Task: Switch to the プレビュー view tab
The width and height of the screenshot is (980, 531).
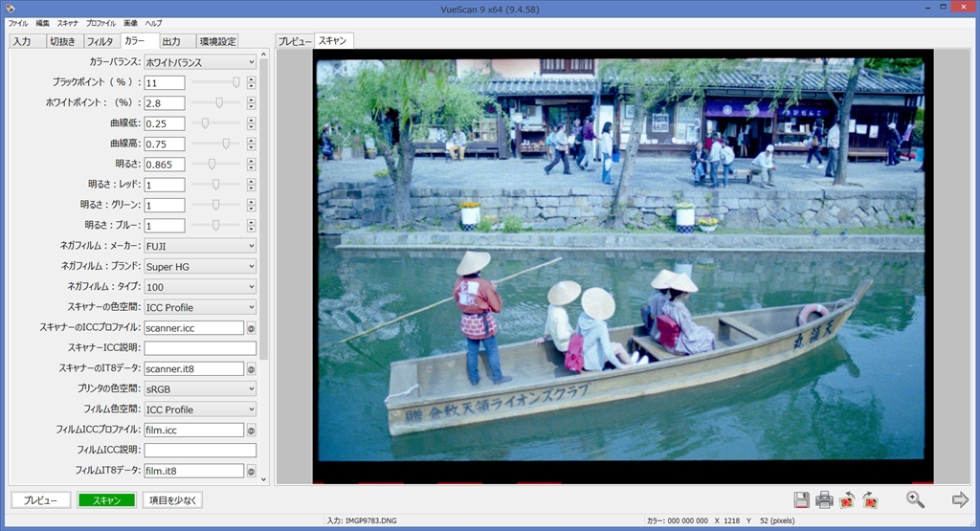Action: pos(295,41)
